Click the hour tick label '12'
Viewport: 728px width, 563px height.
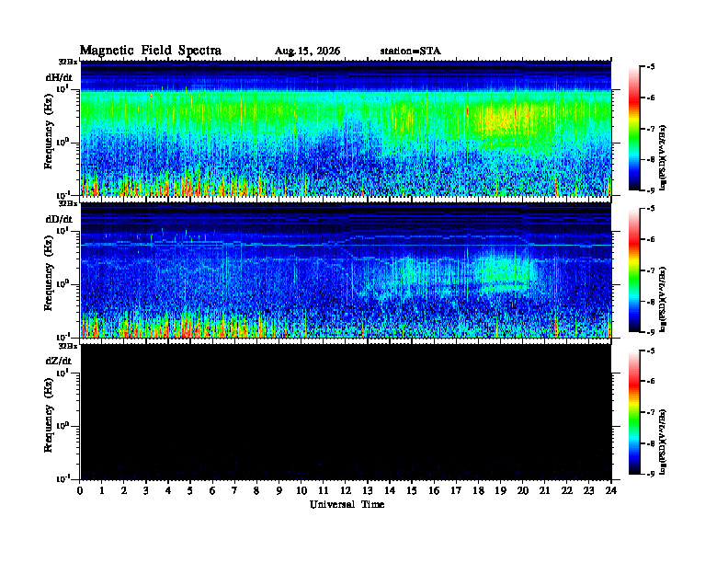point(346,491)
